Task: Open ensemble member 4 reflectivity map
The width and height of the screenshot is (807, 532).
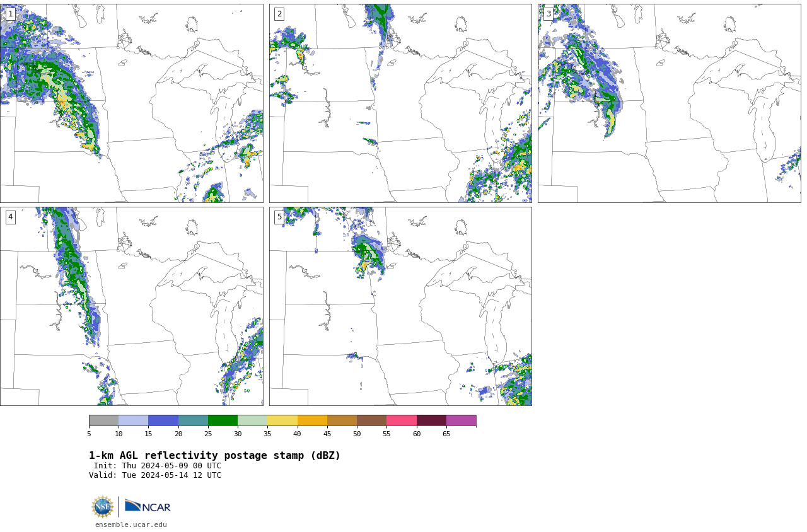Action: (132, 306)
